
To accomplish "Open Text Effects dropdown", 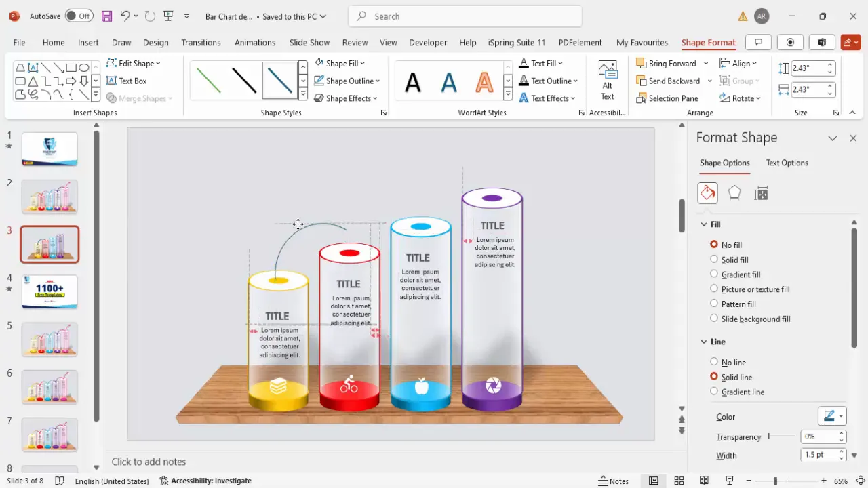I will [547, 98].
